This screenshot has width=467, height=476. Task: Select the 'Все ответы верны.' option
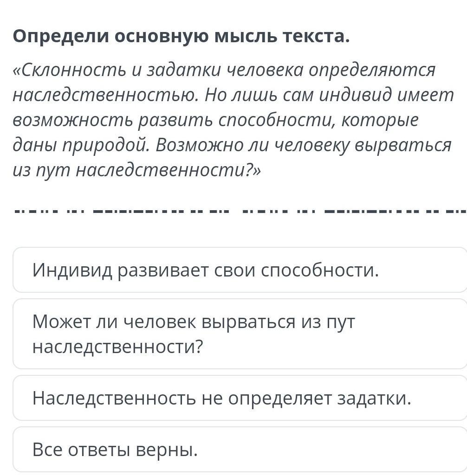pyautogui.click(x=240, y=449)
